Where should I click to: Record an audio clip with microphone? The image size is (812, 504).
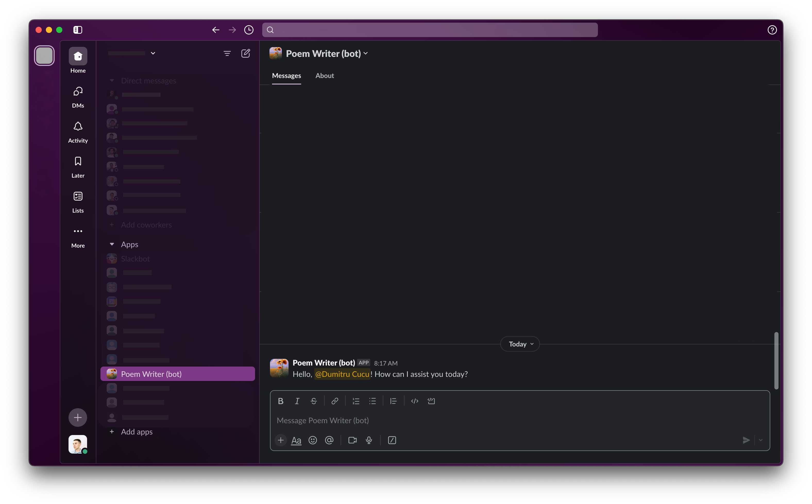tap(369, 440)
